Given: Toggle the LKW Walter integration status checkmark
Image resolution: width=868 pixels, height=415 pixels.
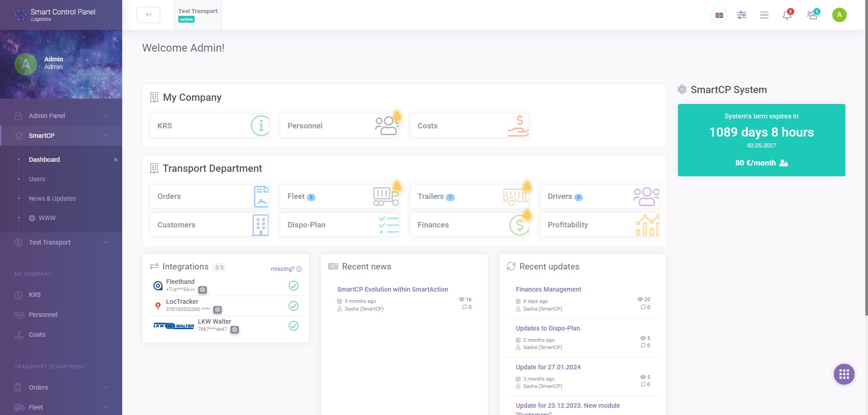Looking at the screenshot, I should (x=294, y=325).
